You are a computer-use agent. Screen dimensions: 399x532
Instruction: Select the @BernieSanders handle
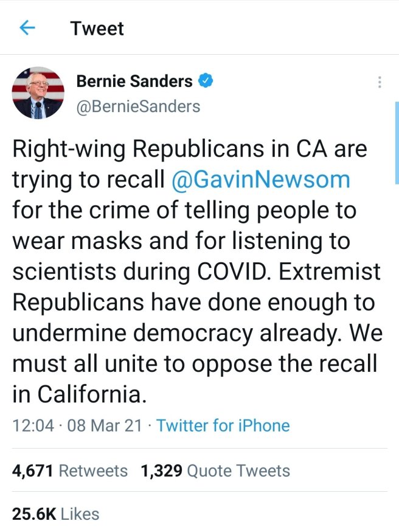[x=137, y=106]
